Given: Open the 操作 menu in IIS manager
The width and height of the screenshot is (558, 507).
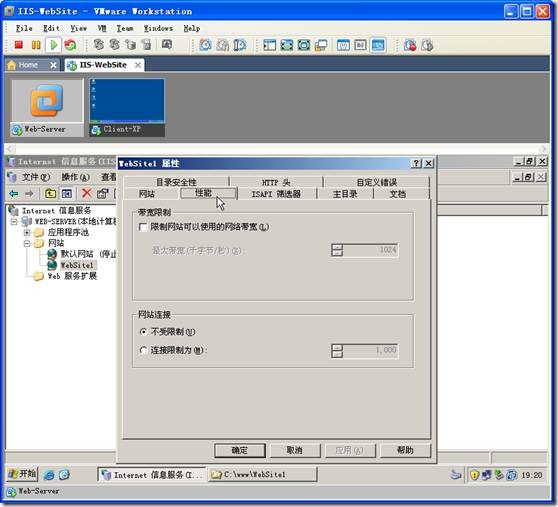Looking at the screenshot, I should pos(75,177).
